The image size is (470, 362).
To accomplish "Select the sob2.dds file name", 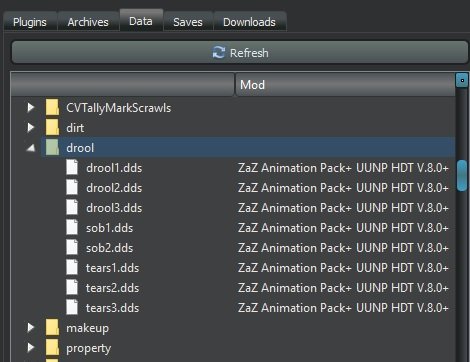I will coord(109,248).
